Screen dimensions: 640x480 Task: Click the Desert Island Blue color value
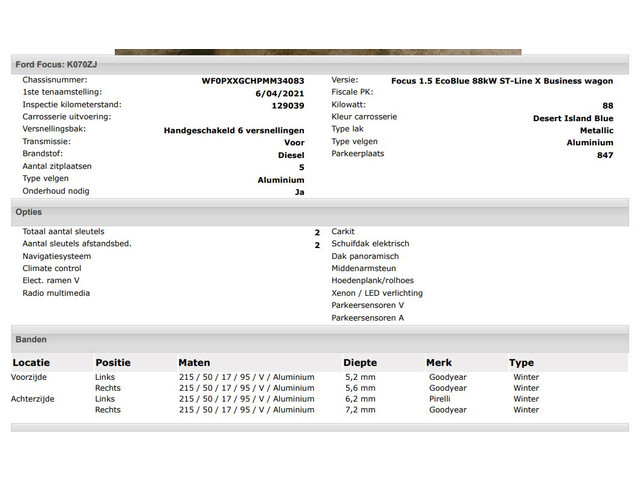pyautogui.click(x=573, y=117)
